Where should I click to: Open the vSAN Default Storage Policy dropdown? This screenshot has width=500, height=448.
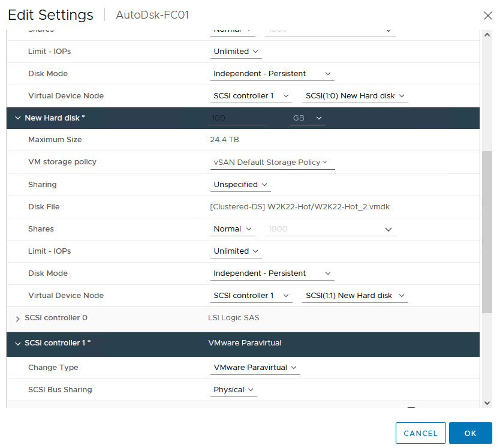(x=272, y=162)
